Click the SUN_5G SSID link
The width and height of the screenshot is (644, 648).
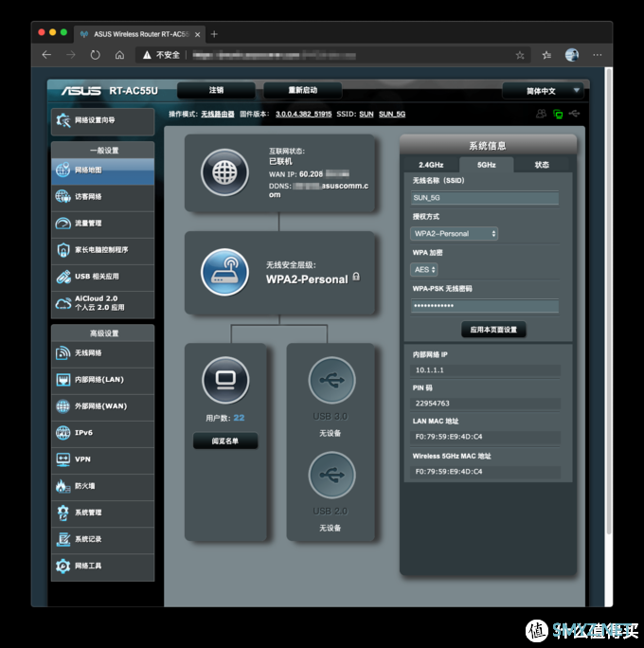[x=392, y=114]
